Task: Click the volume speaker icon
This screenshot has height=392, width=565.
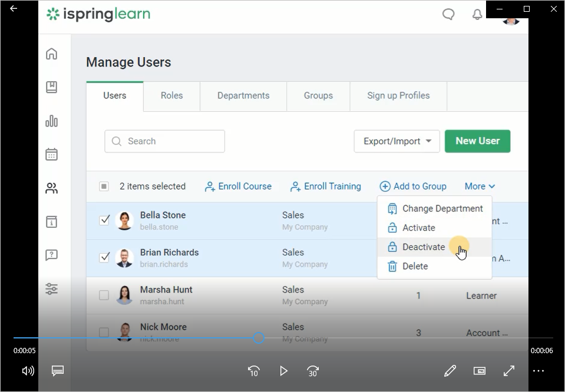Action: coord(28,371)
